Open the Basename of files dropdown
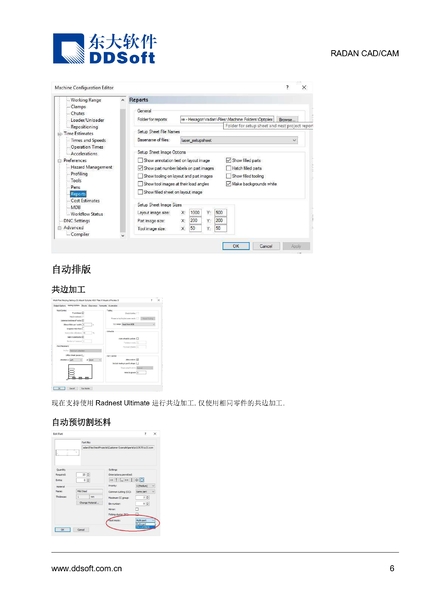This screenshot has height=600, width=424. pyautogui.click(x=238, y=140)
